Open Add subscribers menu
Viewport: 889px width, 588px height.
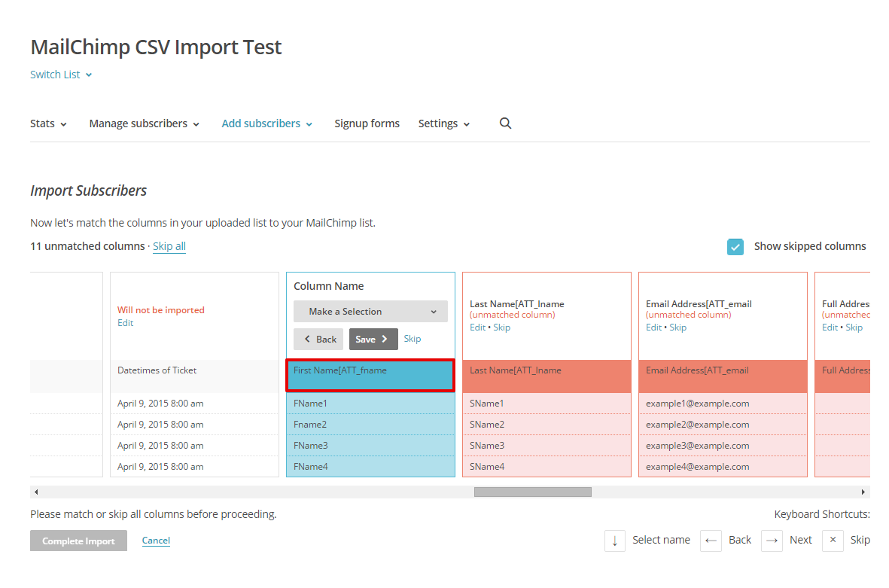click(x=267, y=123)
